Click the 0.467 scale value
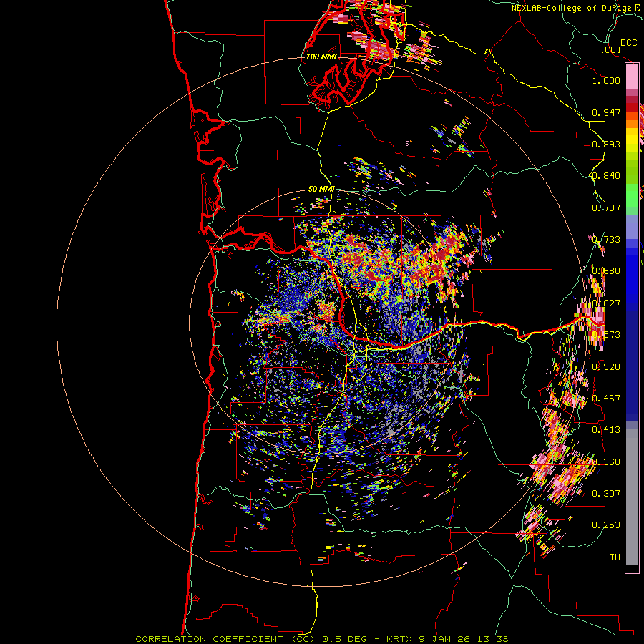Image resolution: width=644 pixels, height=644 pixels. [x=606, y=399]
